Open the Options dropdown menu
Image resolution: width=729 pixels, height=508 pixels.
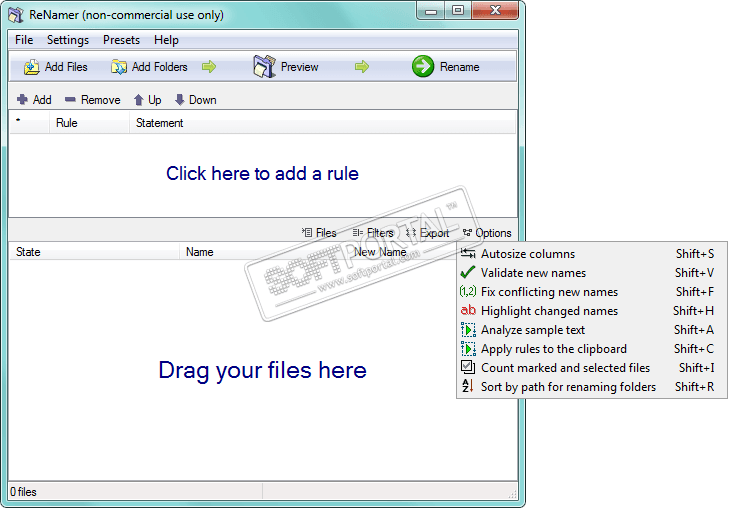click(x=487, y=233)
